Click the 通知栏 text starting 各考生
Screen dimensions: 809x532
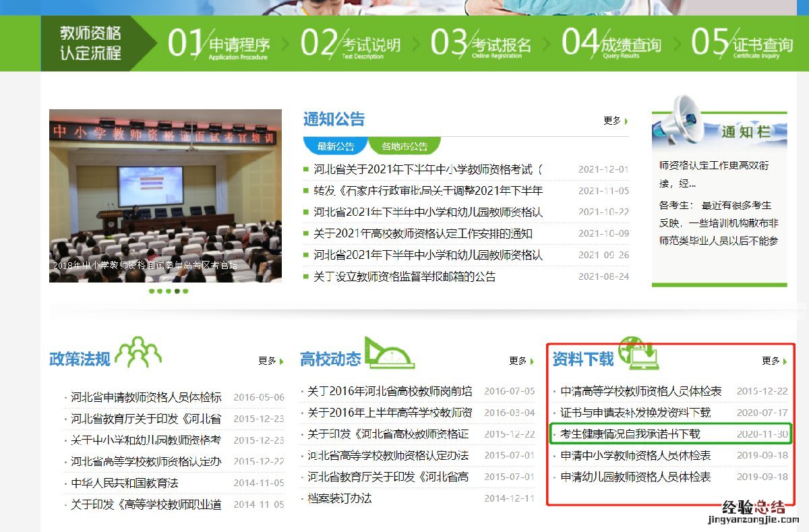point(719,223)
